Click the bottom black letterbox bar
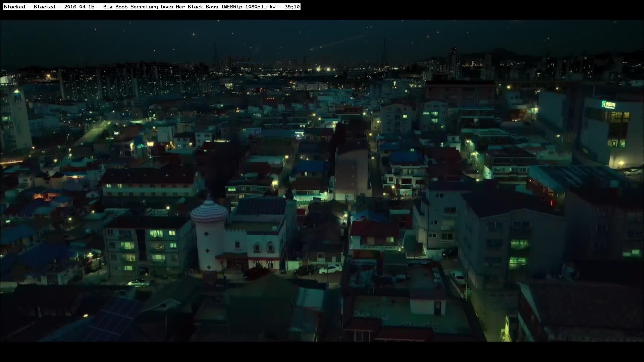Screen dimensions: 644x362 pos(322,352)
